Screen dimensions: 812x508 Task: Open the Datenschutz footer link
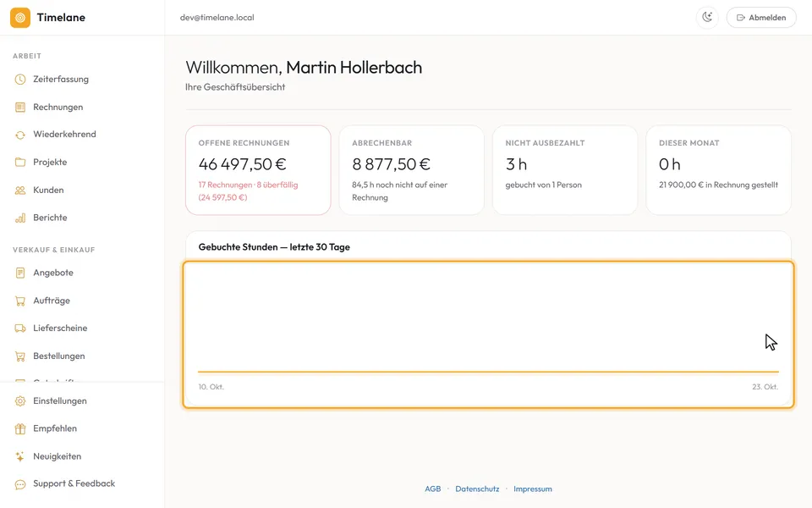pos(477,489)
